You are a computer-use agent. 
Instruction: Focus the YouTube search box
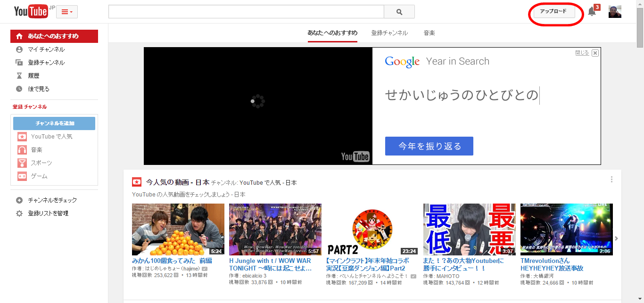click(246, 12)
